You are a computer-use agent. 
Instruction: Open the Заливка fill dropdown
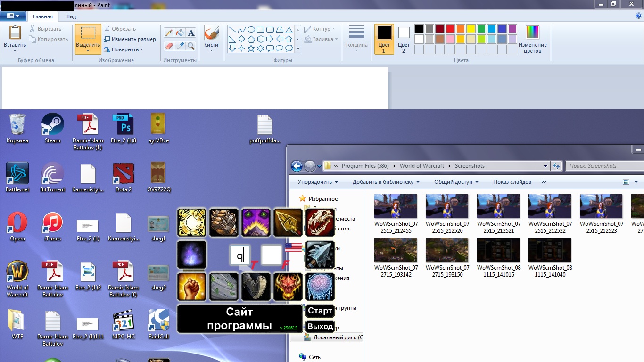tap(321, 39)
